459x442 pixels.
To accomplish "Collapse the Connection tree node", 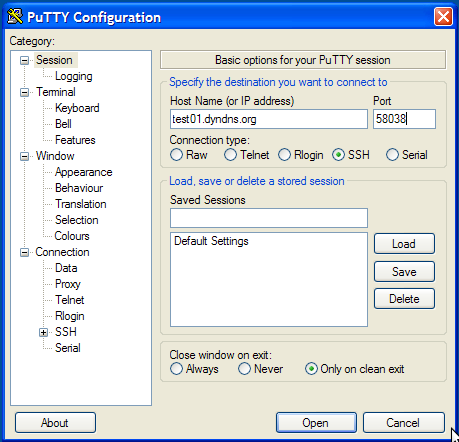I will 24,252.
